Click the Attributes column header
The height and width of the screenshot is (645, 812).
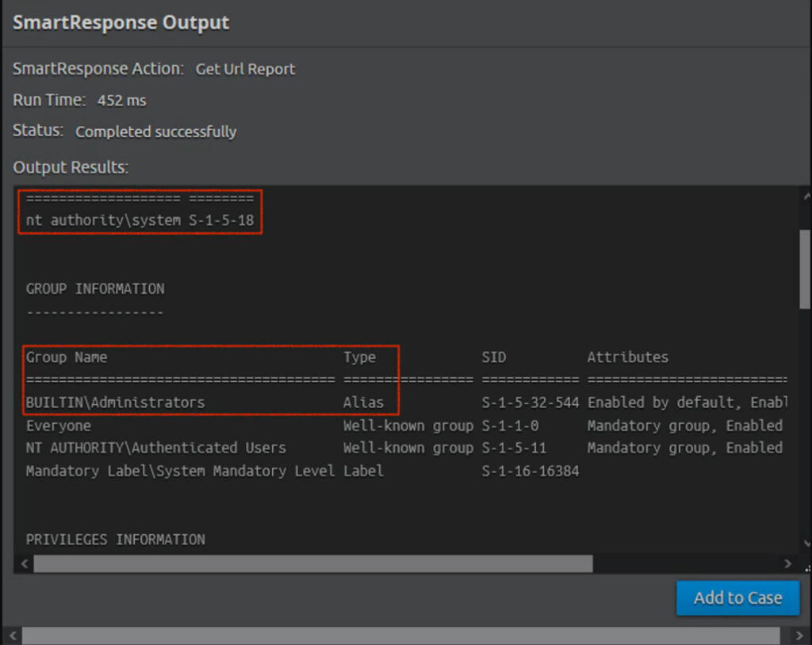627,357
